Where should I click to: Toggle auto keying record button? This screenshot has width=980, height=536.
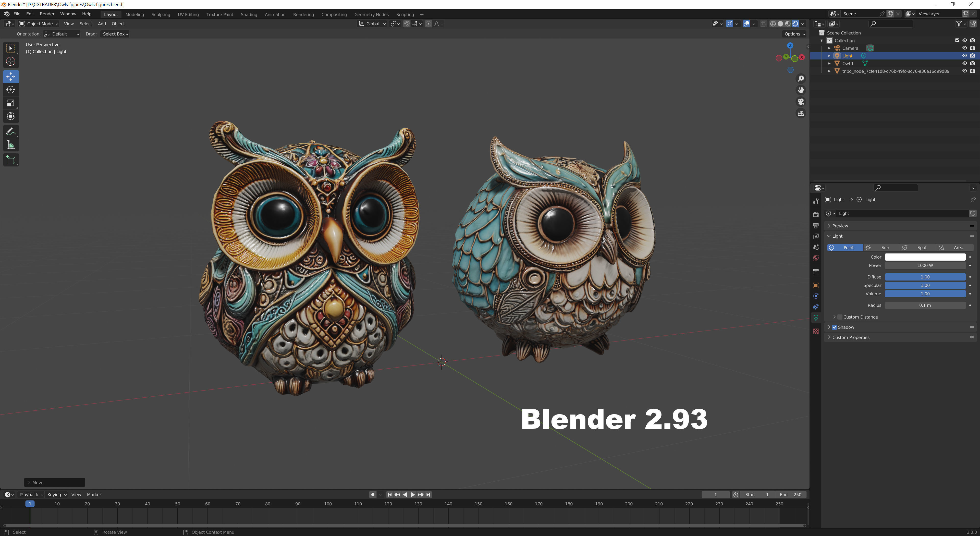pyautogui.click(x=372, y=495)
